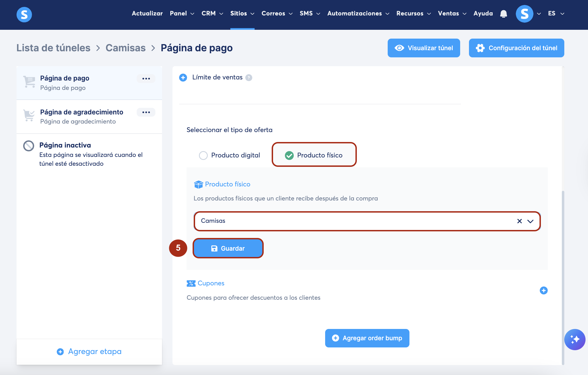Expand the Camisas product dropdown arrow
Screen dimensions: 588x375
pyautogui.click(x=530, y=221)
